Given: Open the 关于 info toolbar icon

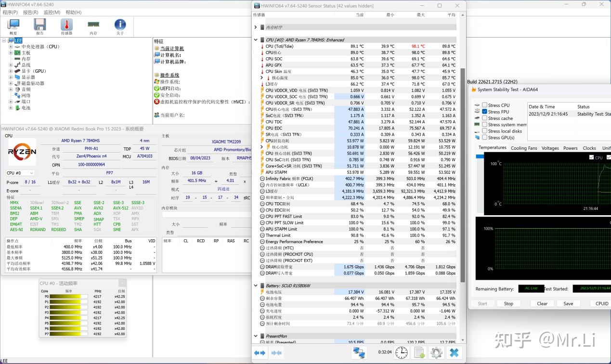Looking at the screenshot, I should [120, 27].
